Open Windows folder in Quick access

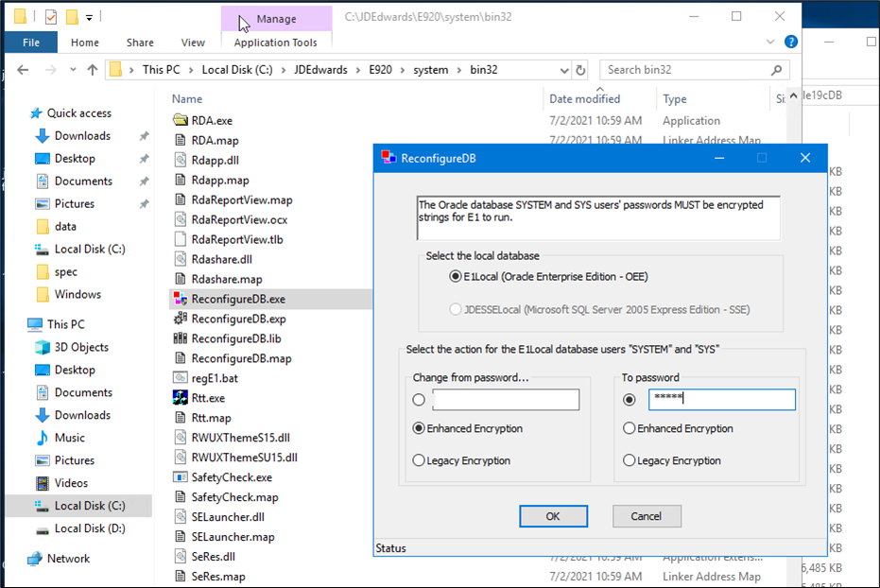(x=78, y=295)
